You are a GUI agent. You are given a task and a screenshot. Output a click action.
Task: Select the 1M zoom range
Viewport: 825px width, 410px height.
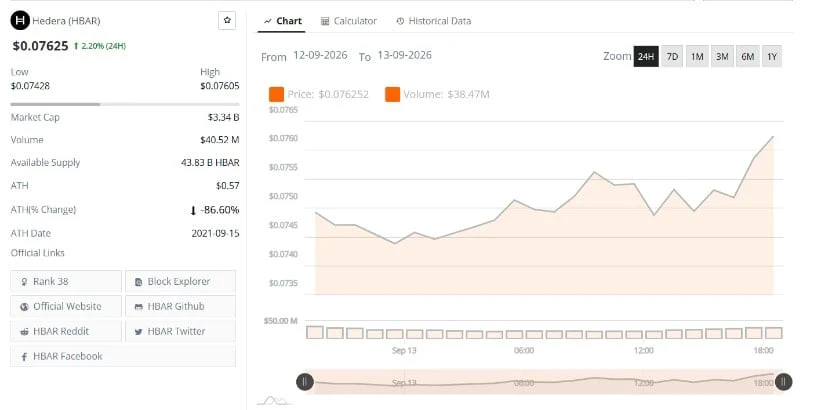coord(697,56)
